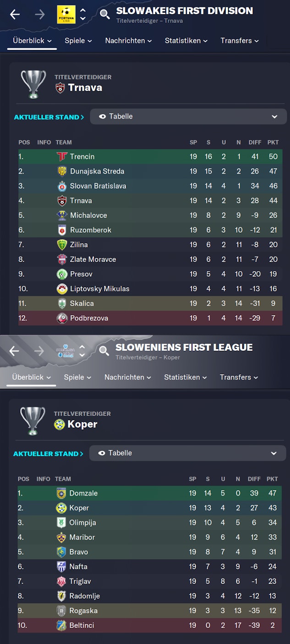
Task: Click the Domzale club badge
Action: click(x=61, y=493)
